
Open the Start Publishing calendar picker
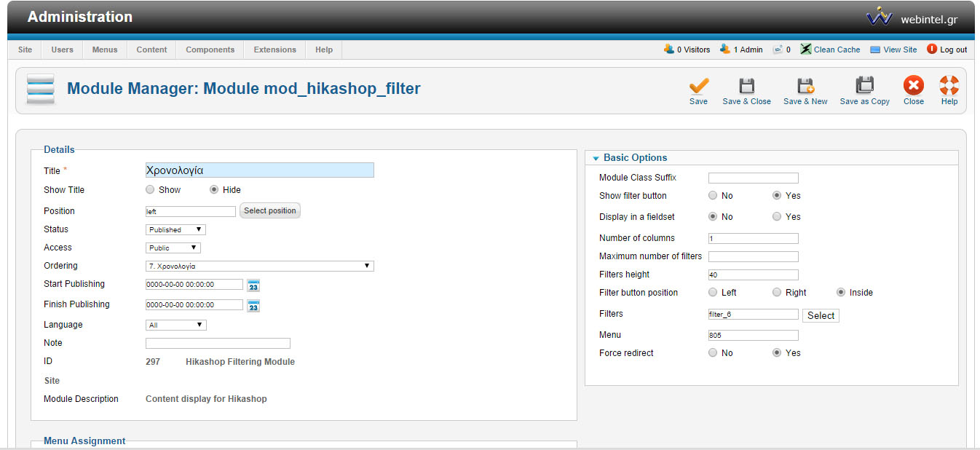253,285
